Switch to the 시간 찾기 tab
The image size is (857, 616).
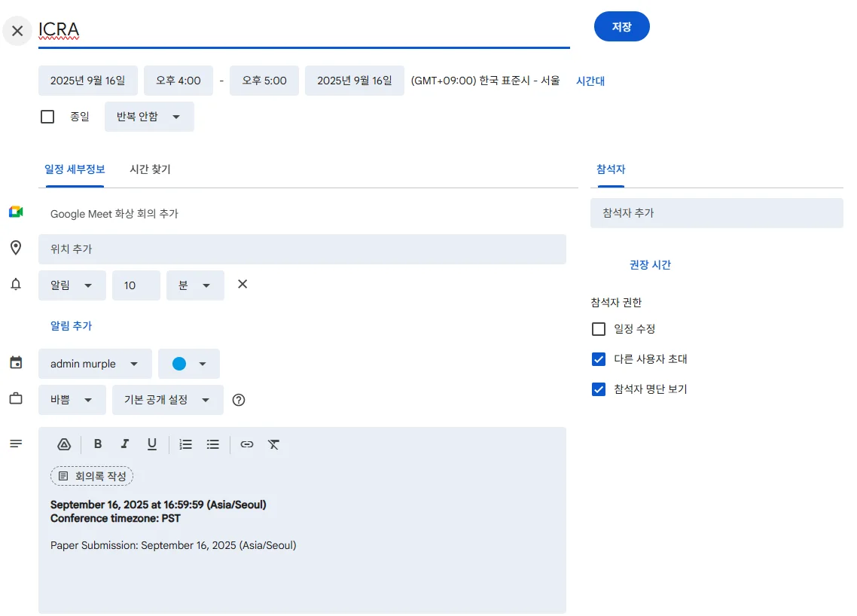coord(150,169)
